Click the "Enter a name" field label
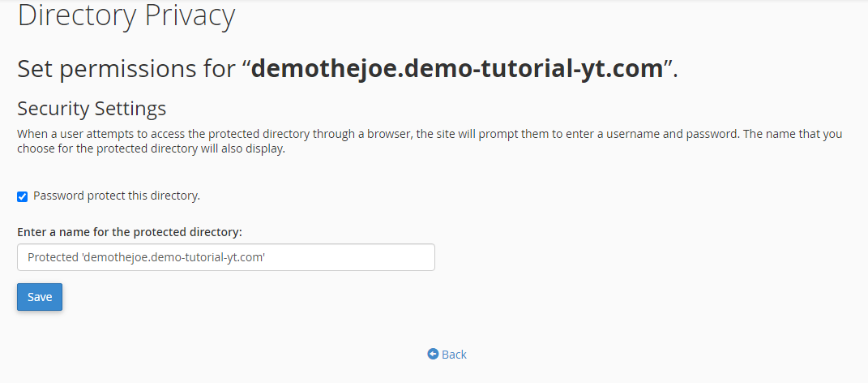Viewport: 868px width, 383px height. (x=130, y=232)
